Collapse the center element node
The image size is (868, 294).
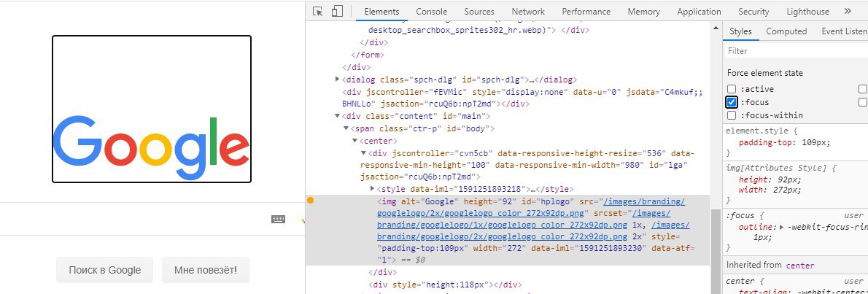tap(354, 140)
